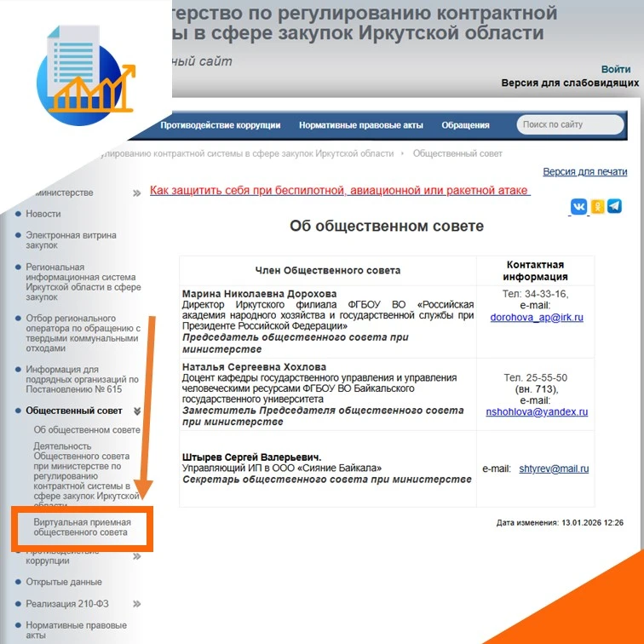This screenshot has width=644, height=644.
Task: Open Отбор регионального оператора sidebar item
Action: tap(83, 333)
